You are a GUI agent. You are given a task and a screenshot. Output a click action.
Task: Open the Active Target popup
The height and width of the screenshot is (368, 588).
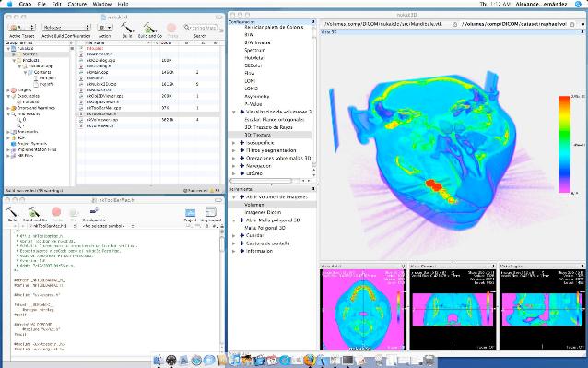[22, 28]
